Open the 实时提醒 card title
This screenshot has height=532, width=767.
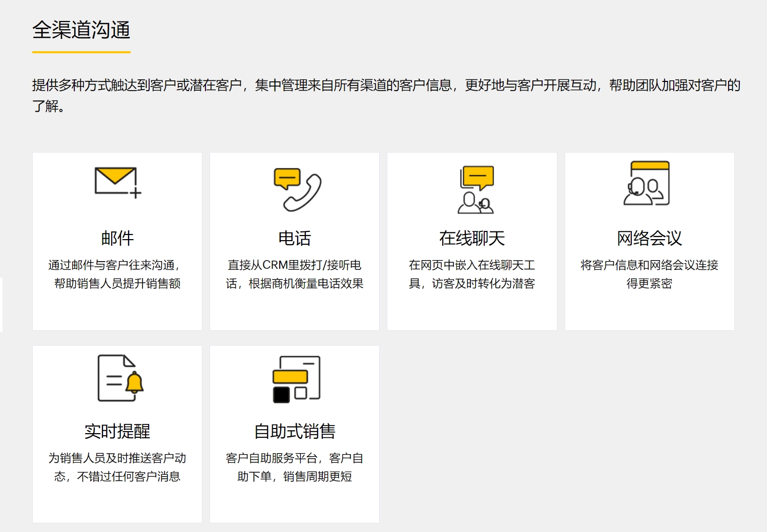click(117, 431)
